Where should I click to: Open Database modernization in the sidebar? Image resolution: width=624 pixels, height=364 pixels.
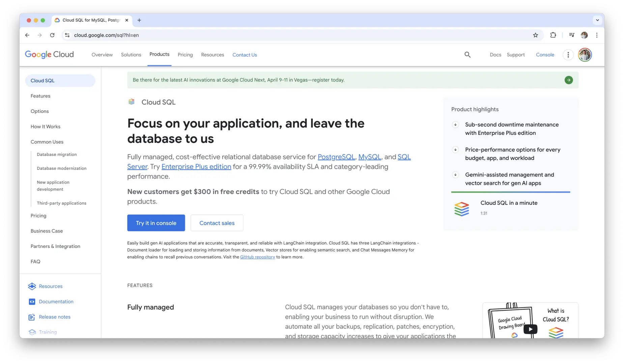coord(62,169)
